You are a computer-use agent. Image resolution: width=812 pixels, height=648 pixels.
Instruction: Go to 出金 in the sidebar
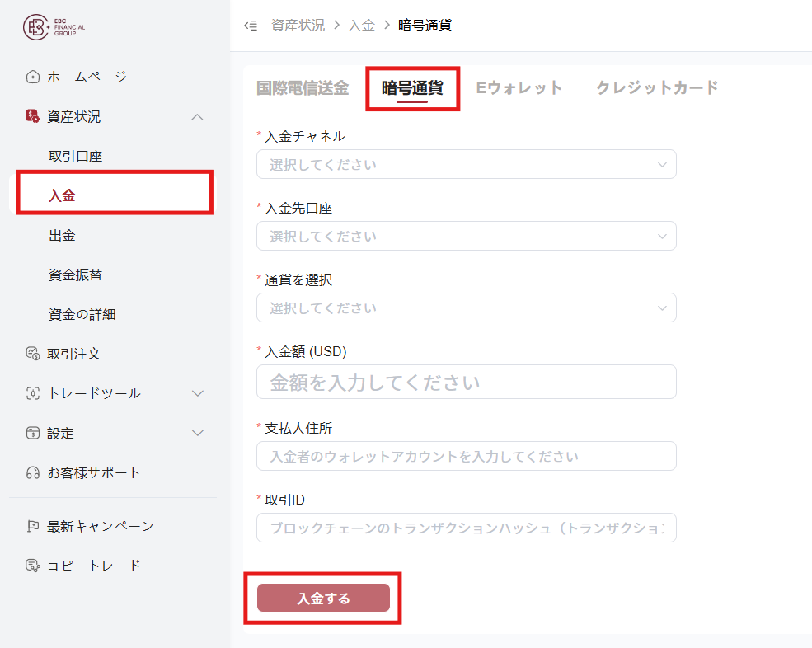coord(63,236)
